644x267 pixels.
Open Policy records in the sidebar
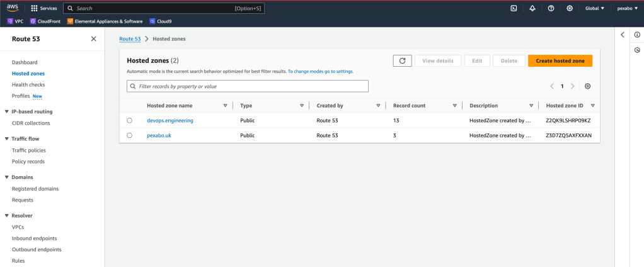pos(28,162)
